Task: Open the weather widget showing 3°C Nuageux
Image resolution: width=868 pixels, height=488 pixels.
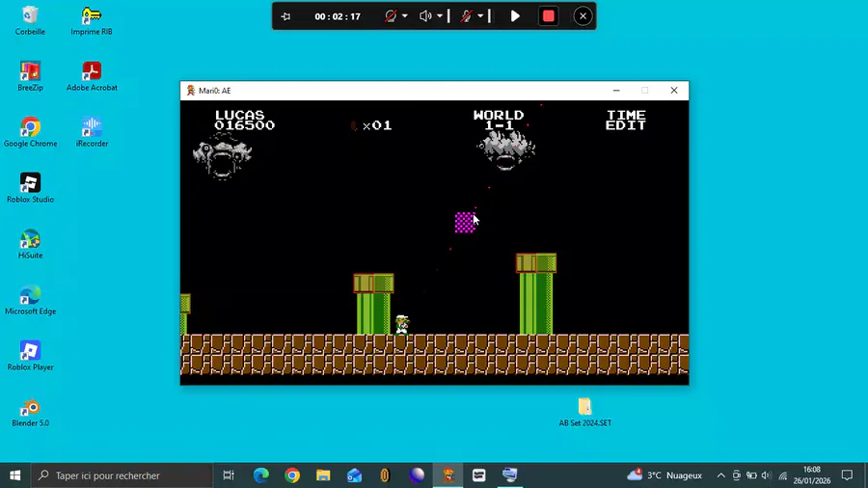Action: 665,475
